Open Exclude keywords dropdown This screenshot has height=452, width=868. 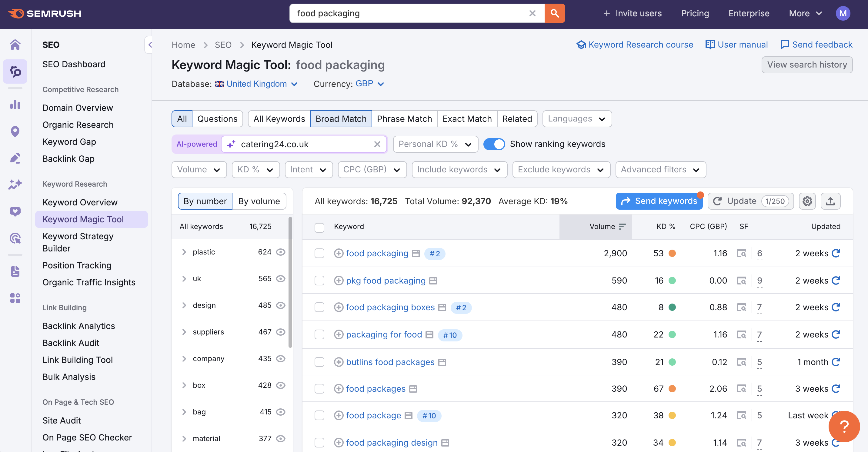click(x=561, y=169)
